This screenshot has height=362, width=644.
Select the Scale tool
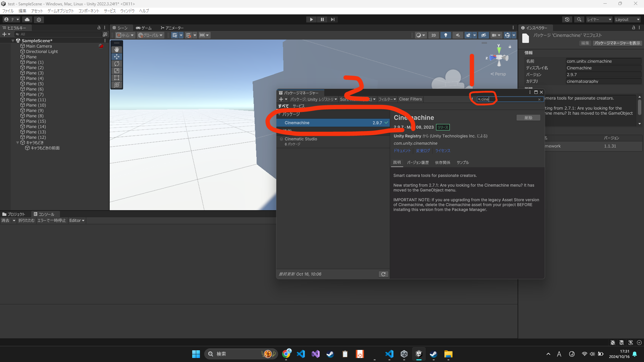click(117, 71)
